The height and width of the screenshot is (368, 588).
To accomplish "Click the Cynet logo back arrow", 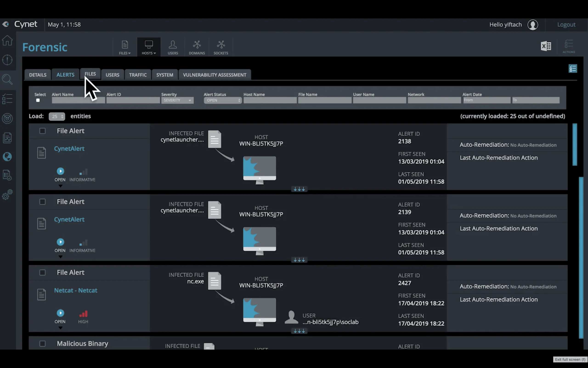I will 6,24.
